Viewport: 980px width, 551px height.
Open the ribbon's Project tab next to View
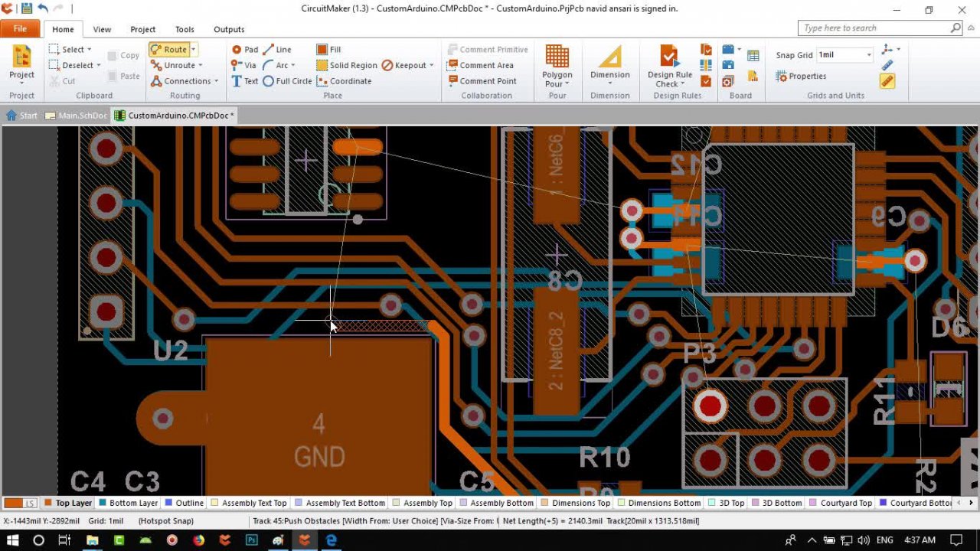tap(142, 30)
